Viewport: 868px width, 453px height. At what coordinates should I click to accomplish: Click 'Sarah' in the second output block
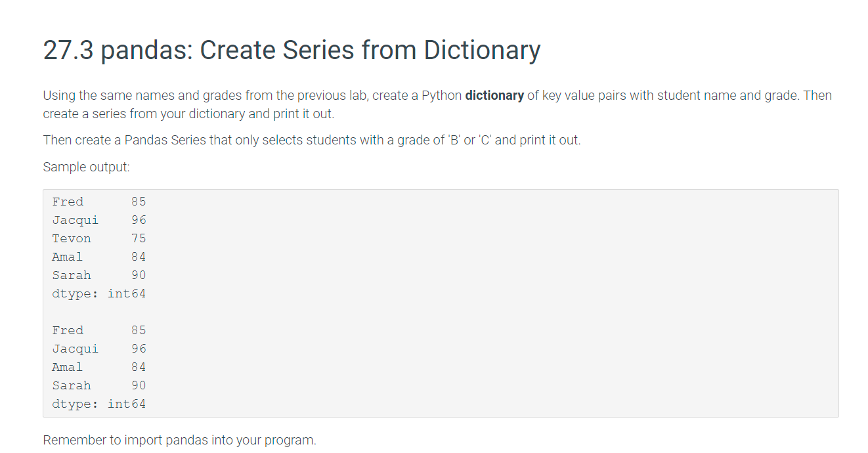[72, 385]
